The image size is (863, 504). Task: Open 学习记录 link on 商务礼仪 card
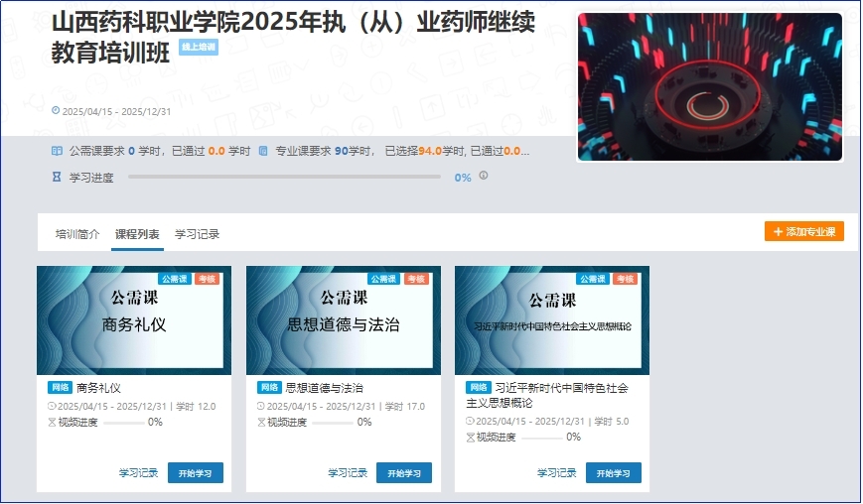coord(138,473)
